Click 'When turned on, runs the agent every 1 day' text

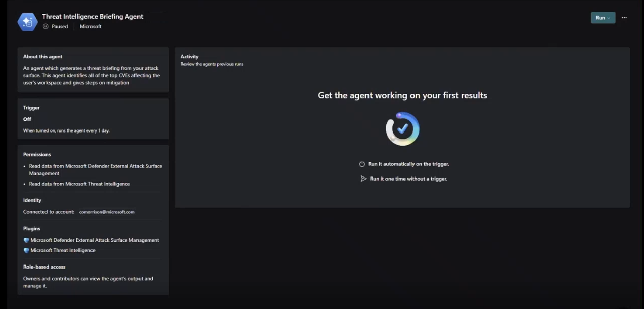66,130
